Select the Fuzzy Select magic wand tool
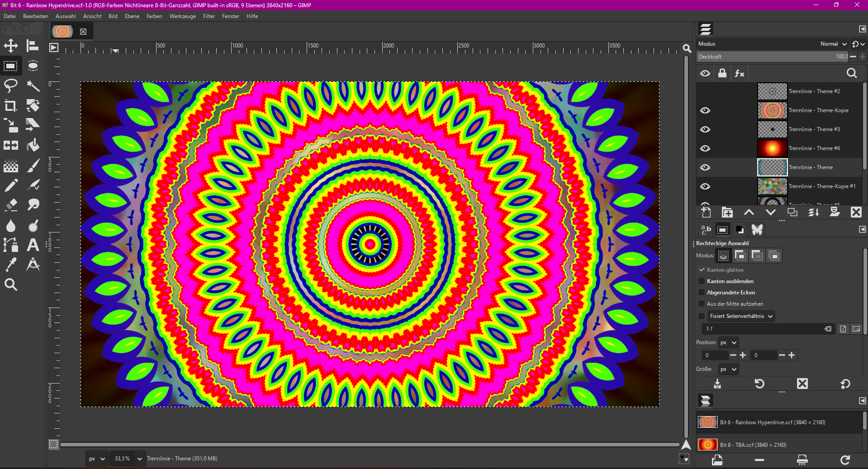Viewport: 868px width, 469px height. coord(33,85)
